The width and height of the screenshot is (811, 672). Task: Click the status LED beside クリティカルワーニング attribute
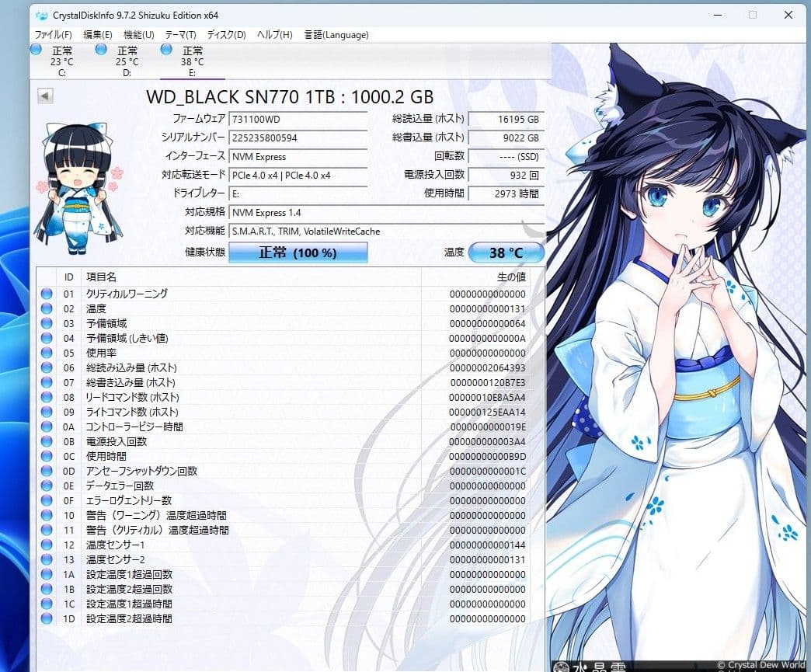(x=48, y=294)
